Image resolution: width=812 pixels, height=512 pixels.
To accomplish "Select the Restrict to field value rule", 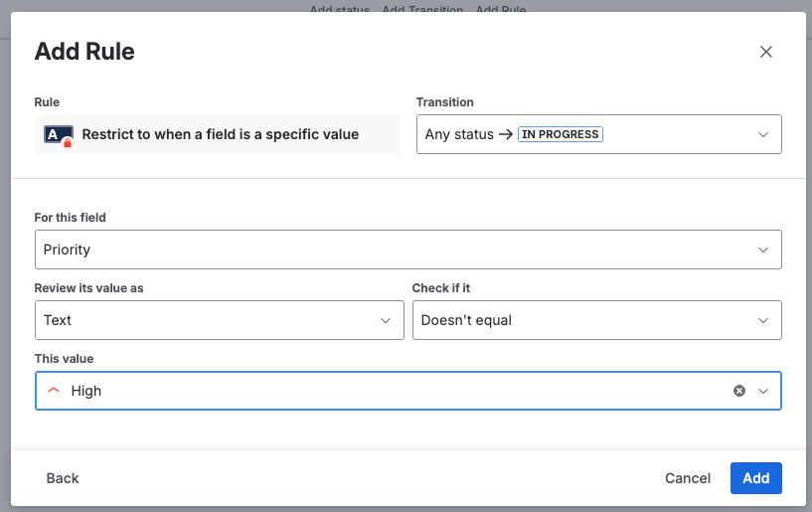I will tap(220, 134).
